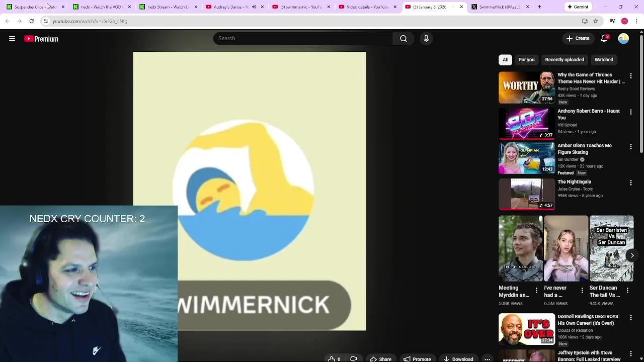Open options for Anthony Robert Barro video
The width and height of the screenshot is (644, 362).
point(631,112)
